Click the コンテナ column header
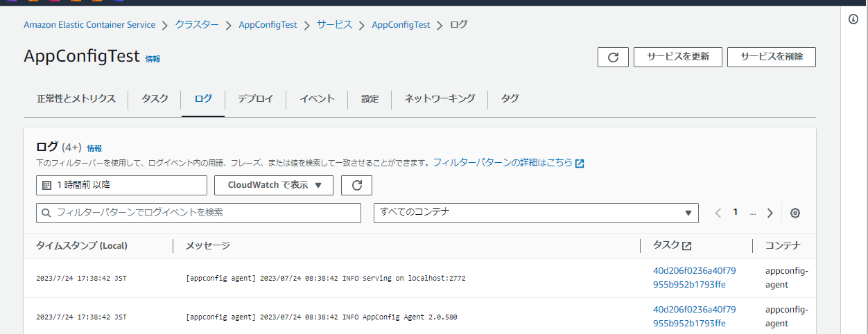 pos(783,246)
